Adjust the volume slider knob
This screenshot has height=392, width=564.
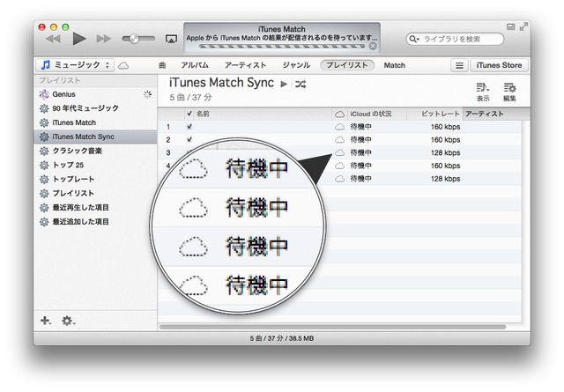pyautogui.click(x=134, y=39)
